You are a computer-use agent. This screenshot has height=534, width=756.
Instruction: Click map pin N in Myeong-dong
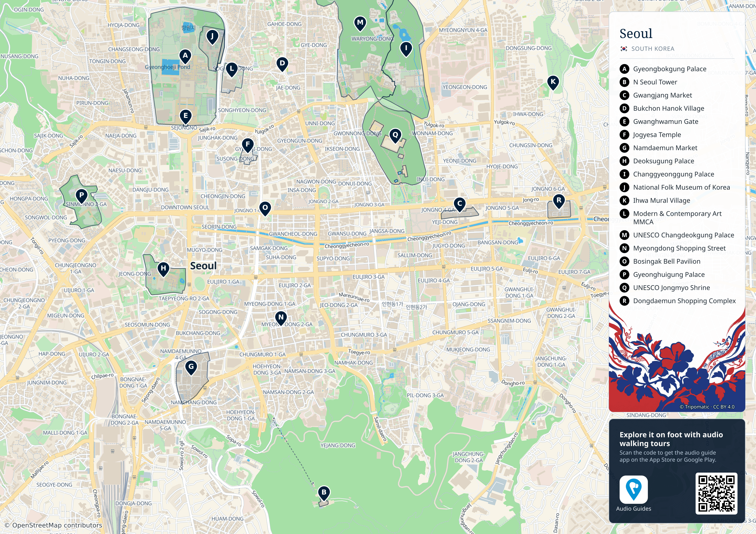pos(281,319)
